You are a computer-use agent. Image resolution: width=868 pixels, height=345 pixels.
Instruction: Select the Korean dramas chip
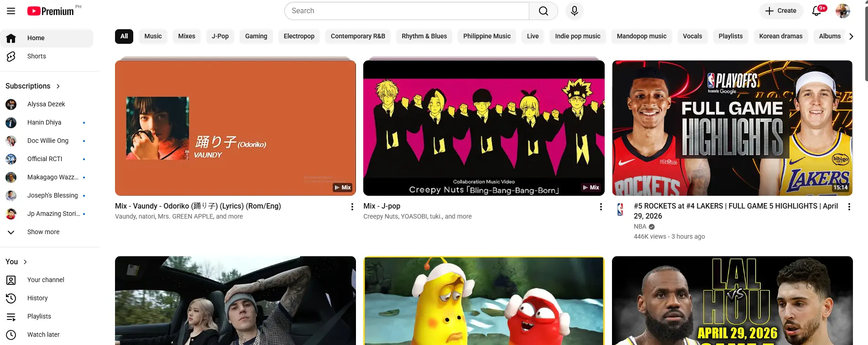tap(780, 36)
